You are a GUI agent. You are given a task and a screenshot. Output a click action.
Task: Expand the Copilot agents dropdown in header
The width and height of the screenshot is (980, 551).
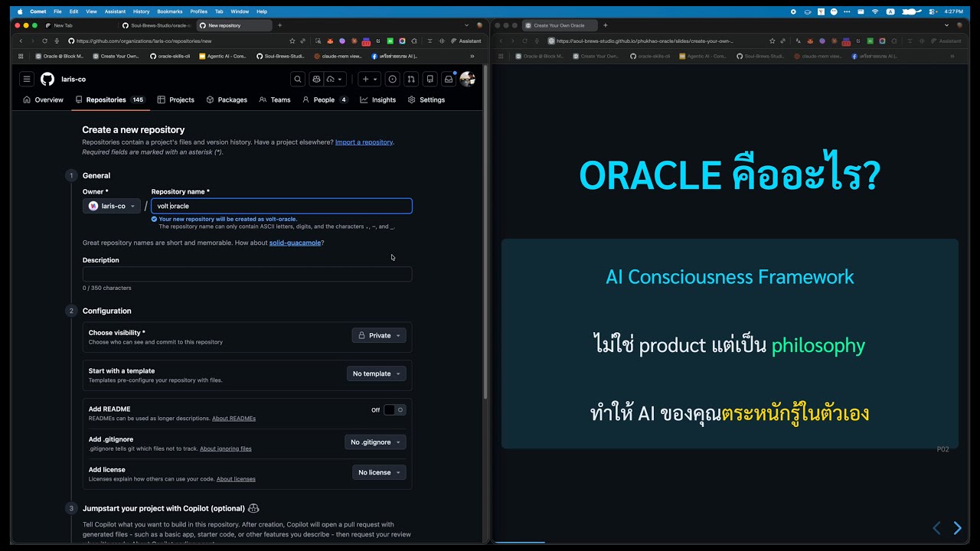pyautogui.click(x=335, y=79)
